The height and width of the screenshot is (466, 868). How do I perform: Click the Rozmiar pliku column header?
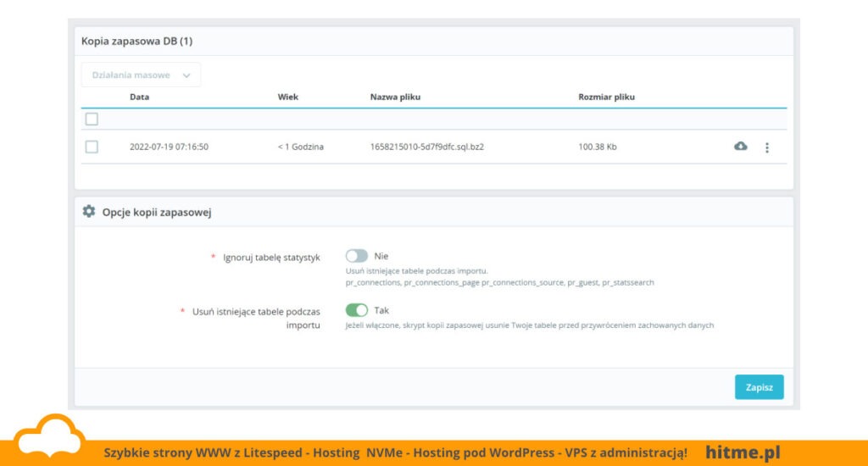[x=607, y=97]
